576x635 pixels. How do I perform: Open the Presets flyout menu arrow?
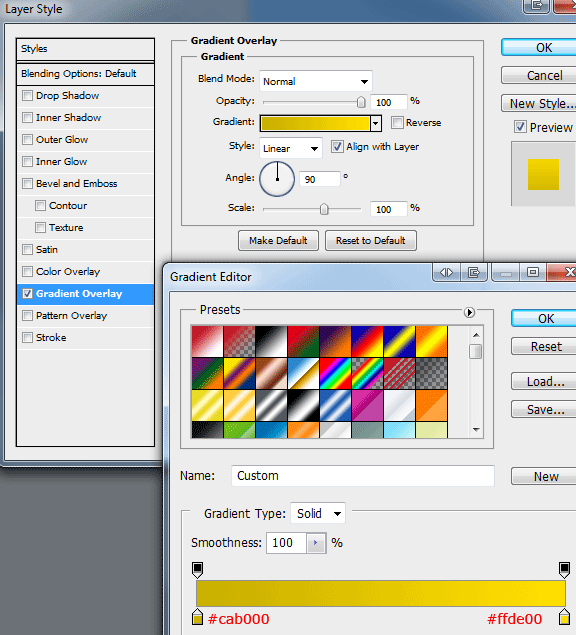click(469, 312)
